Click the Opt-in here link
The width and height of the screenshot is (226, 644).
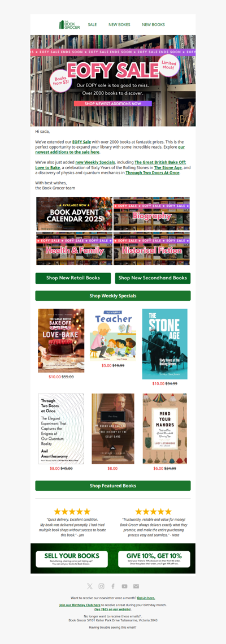(146, 598)
